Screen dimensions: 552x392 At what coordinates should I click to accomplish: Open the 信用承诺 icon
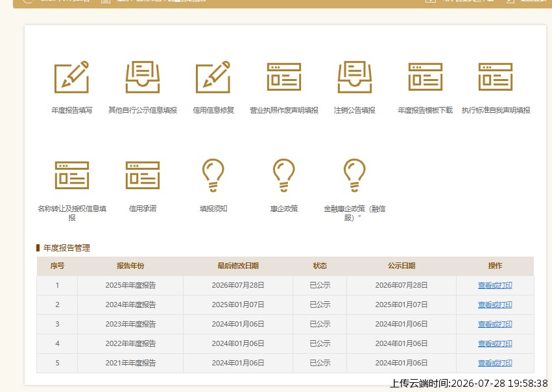point(143,175)
